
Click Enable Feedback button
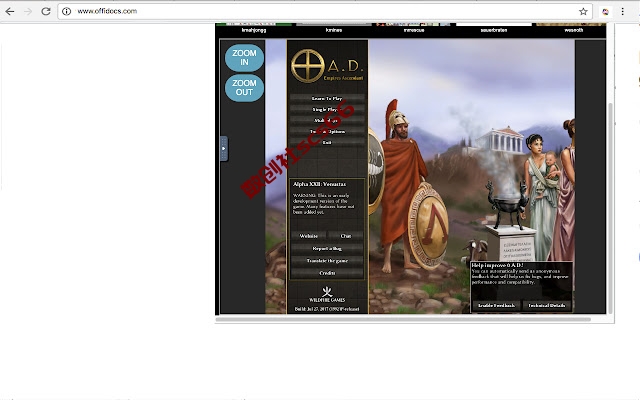pos(496,305)
